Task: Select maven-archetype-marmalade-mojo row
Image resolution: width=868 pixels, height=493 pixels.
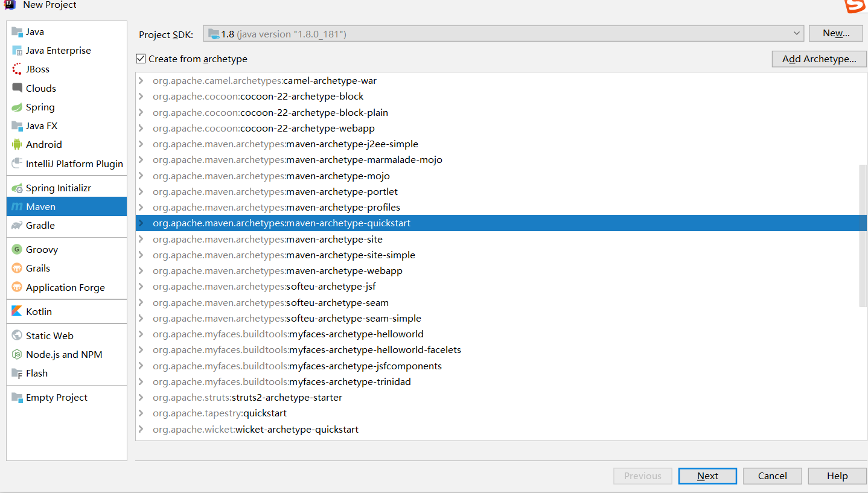Action: [501, 160]
